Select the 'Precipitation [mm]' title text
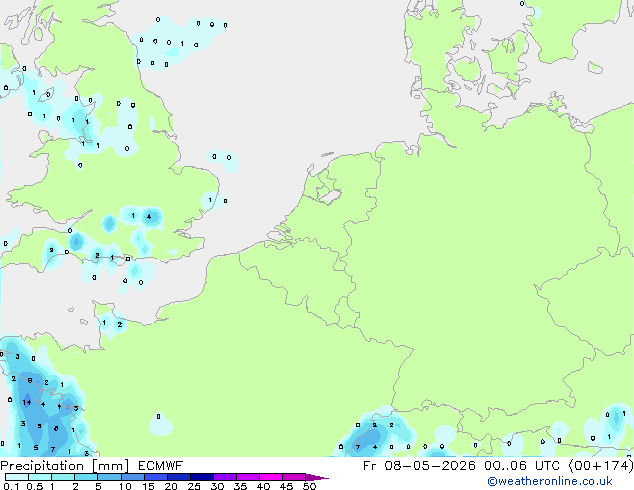Viewport: 634px width, 490px height. click(64, 466)
